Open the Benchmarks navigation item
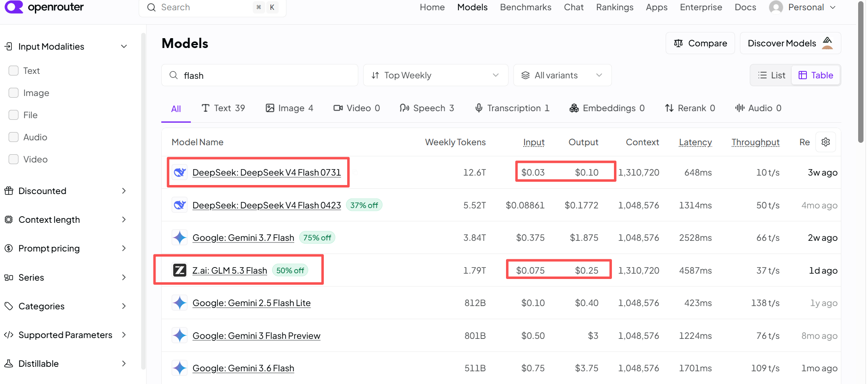This screenshot has height=384, width=868. click(x=526, y=7)
